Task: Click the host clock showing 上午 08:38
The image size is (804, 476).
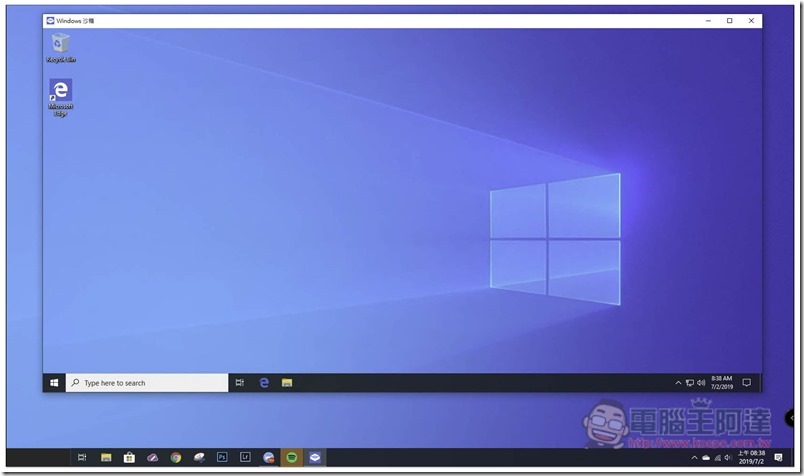Action: (751, 457)
